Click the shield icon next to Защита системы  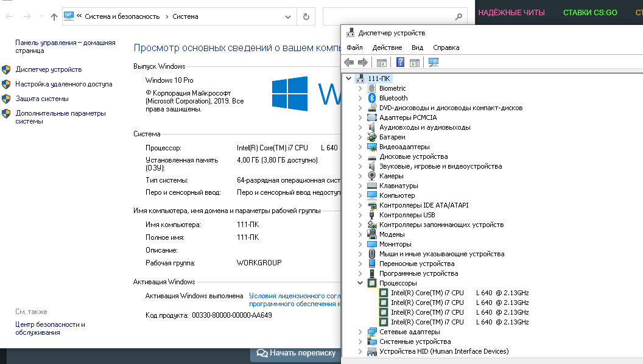point(6,99)
